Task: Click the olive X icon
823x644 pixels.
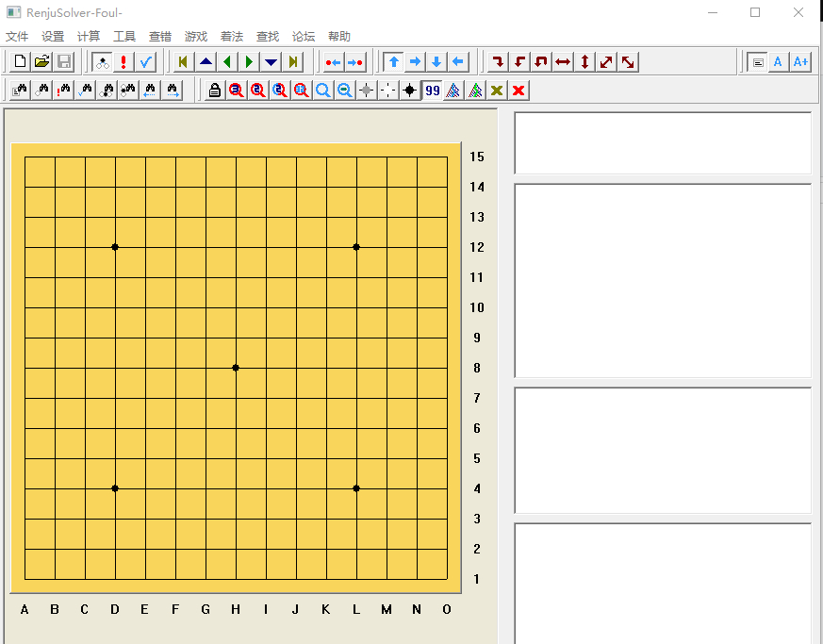Action: [497, 91]
